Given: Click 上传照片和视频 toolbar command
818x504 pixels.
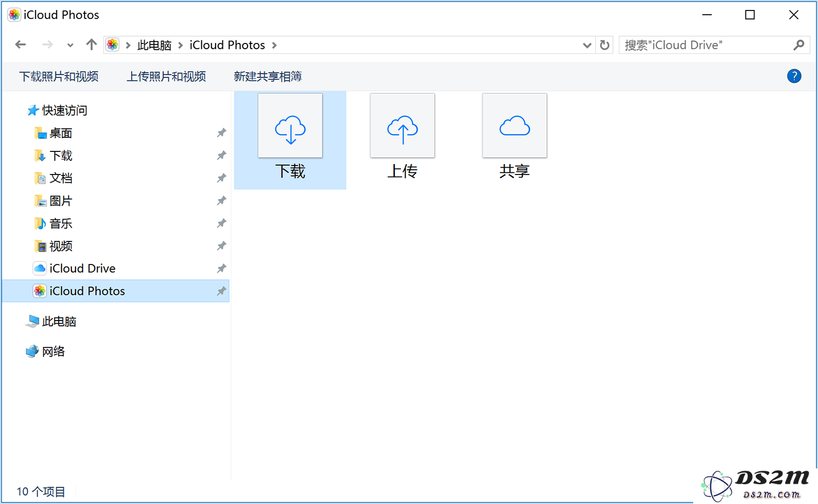Looking at the screenshot, I should pos(166,76).
